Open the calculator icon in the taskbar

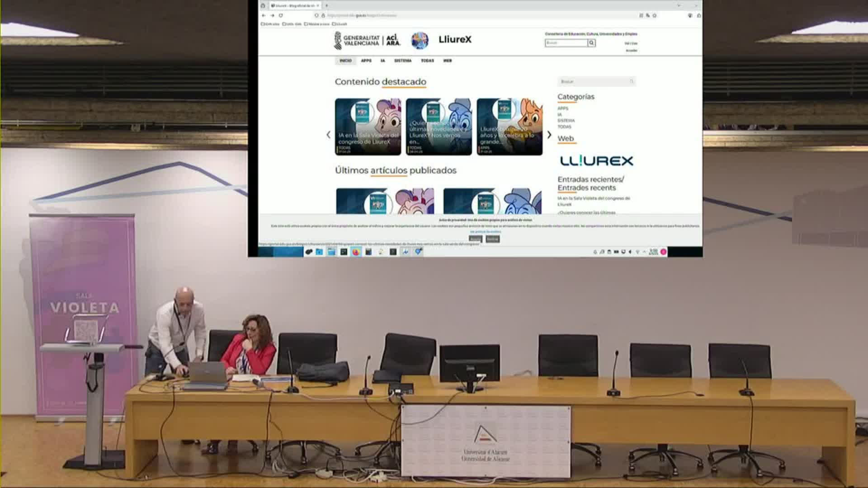click(x=368, y=252)
